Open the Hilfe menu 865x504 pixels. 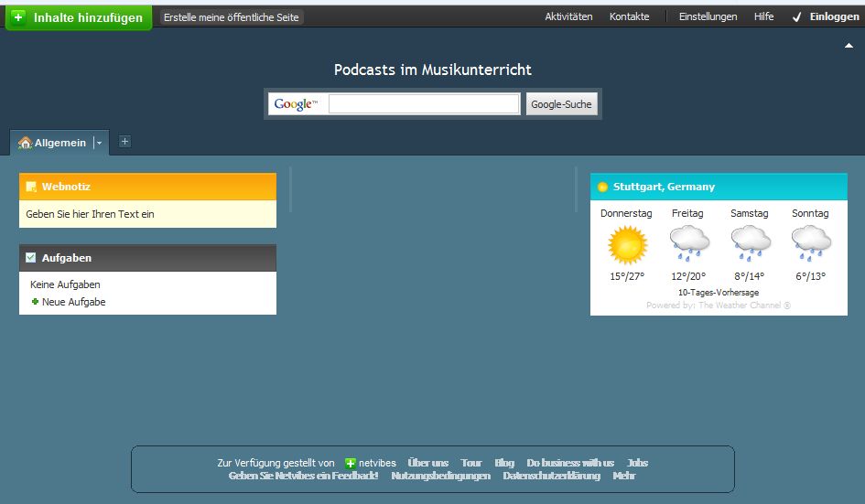pyautogui.click(x=763, y=16)
